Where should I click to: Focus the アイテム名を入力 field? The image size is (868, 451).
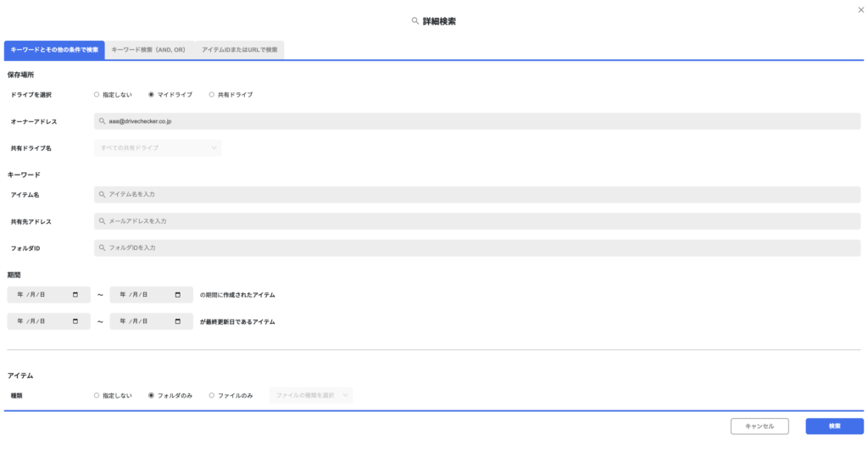477,195
